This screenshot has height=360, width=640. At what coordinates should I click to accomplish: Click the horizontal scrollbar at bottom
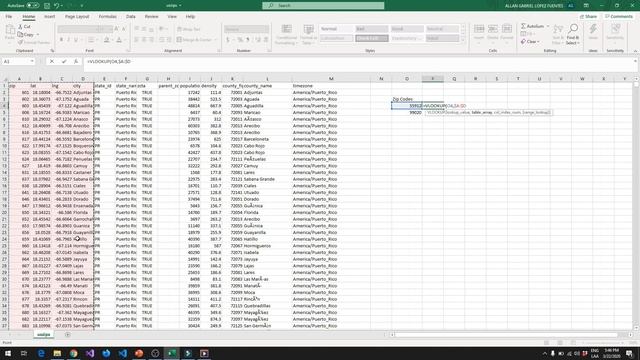pos(505,335)
